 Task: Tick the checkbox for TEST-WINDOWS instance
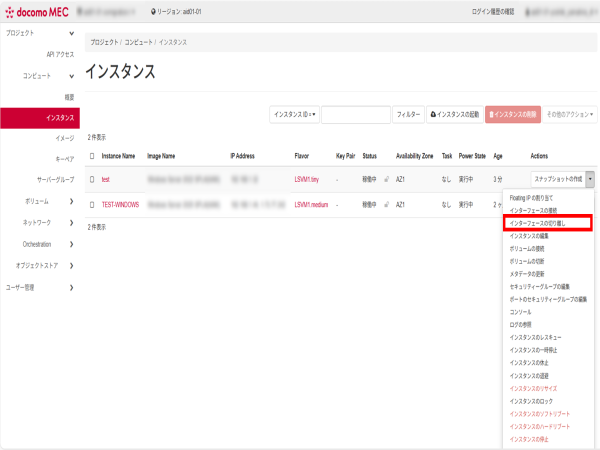click(92, 204)
